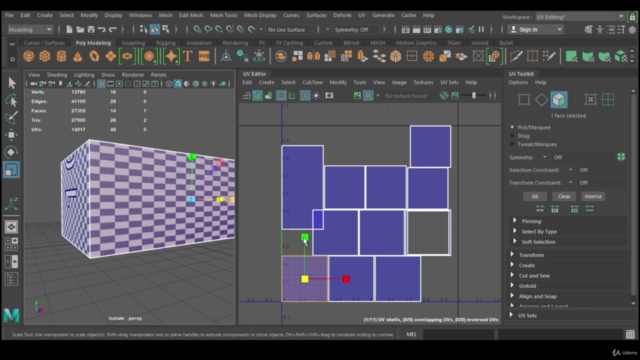Click the green Y-axis scale handle
The image size is (640, 360).
304,237
